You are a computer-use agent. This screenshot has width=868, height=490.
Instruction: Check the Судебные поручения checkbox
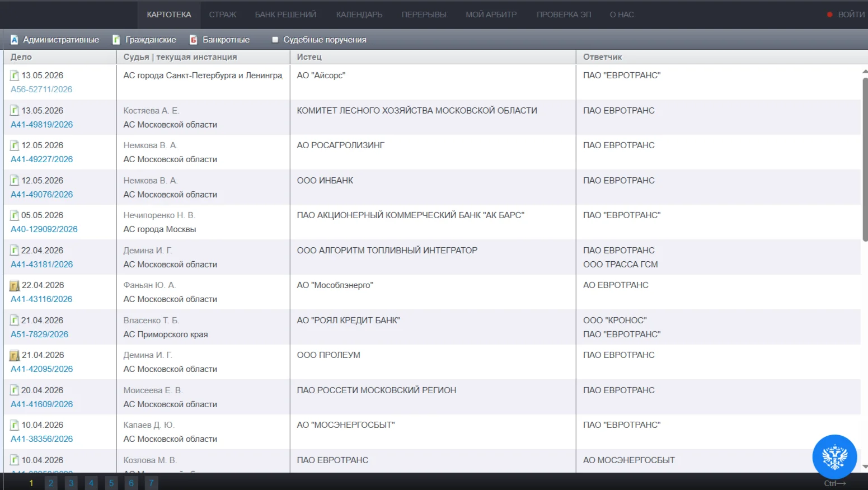tap(275, 40)
